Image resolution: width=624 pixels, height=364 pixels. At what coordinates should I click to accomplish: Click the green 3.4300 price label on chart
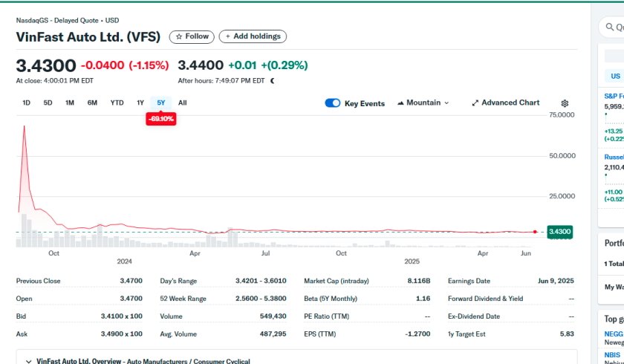coord(560,232)
